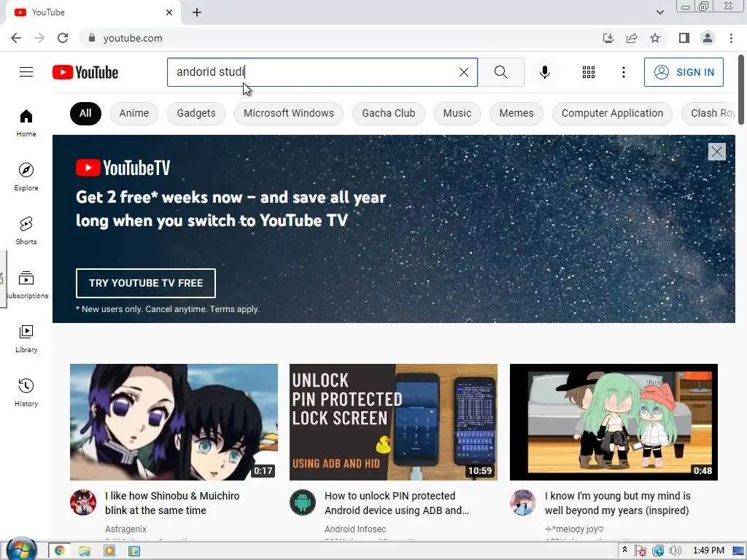747x560 pixels.
Task: Click the YouTube logo
Action: point(85,72)
